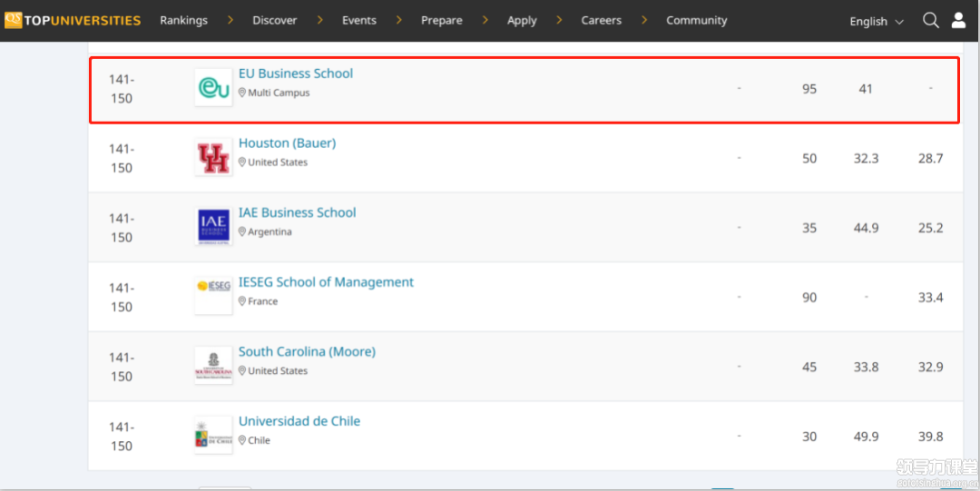The height and width of the screenshot is (491, 980).
Task: Click score 32.9 in South Carolina row
Action: pyautogui.click(x=931, y=367)
